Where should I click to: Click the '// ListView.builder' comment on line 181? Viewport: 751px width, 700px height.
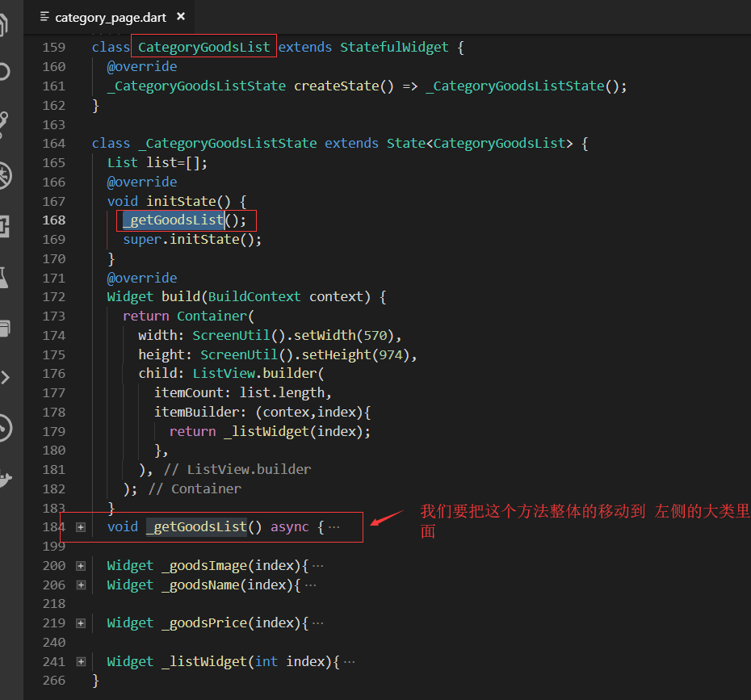[237, 469]
